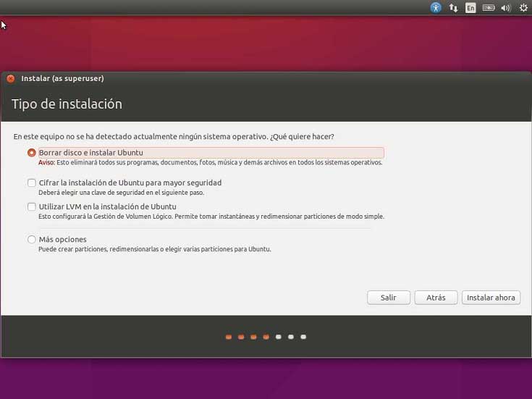Go back with the Atrás button
The height and width of the screenshot is (399, 532).
pos(436,298)
